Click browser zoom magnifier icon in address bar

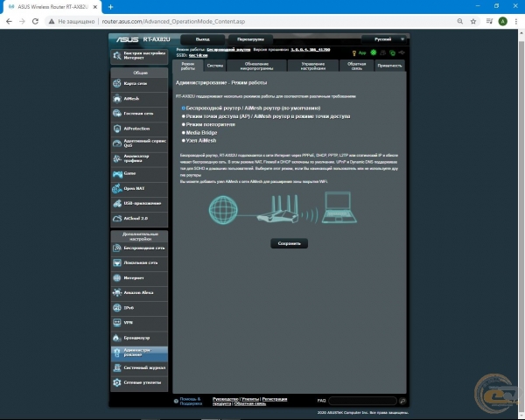pos(460,21)
